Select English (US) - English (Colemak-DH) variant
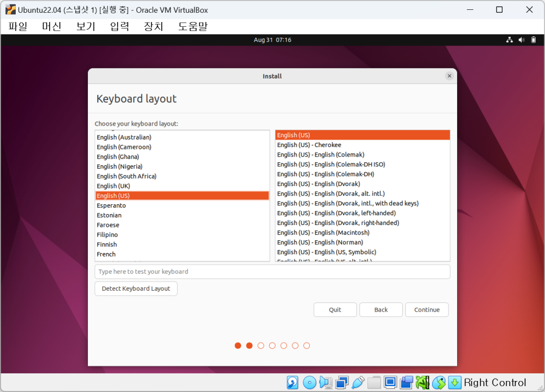545x392 pixels. tap(363, 174)
